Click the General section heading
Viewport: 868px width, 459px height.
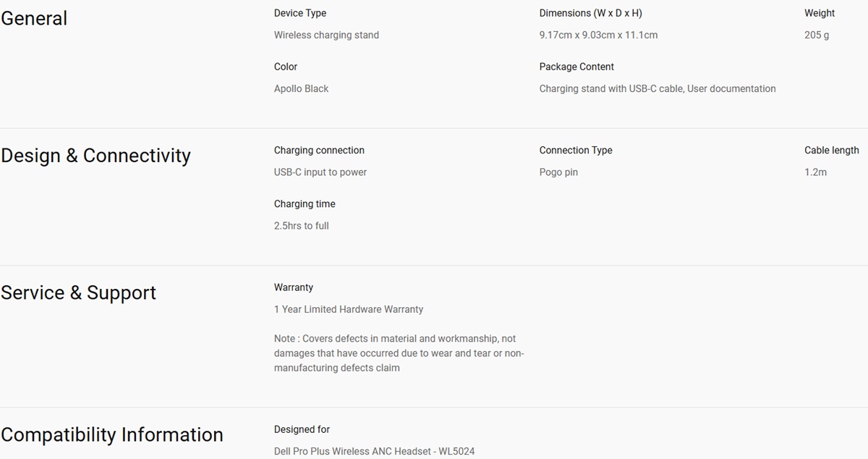(34, 18)
